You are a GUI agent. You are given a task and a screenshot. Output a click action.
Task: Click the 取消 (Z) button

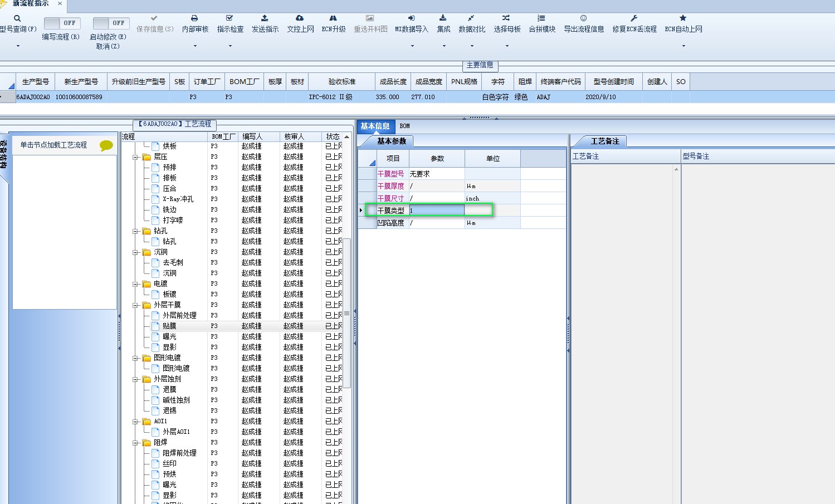pos(108,46)
